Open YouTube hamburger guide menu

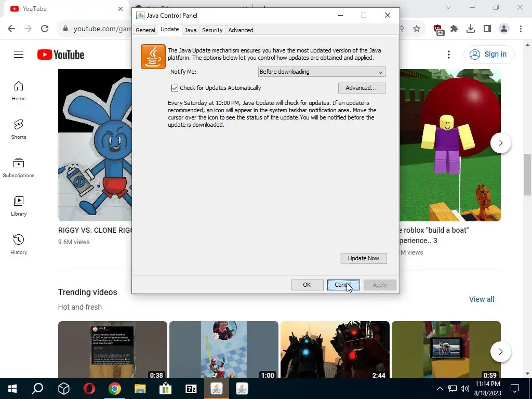[19, 54]
